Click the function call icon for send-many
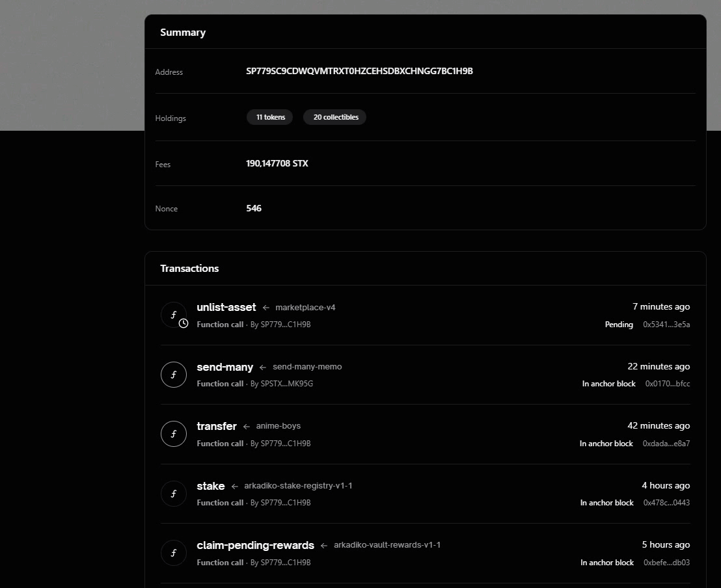721x588 pixels. point(173,375)
